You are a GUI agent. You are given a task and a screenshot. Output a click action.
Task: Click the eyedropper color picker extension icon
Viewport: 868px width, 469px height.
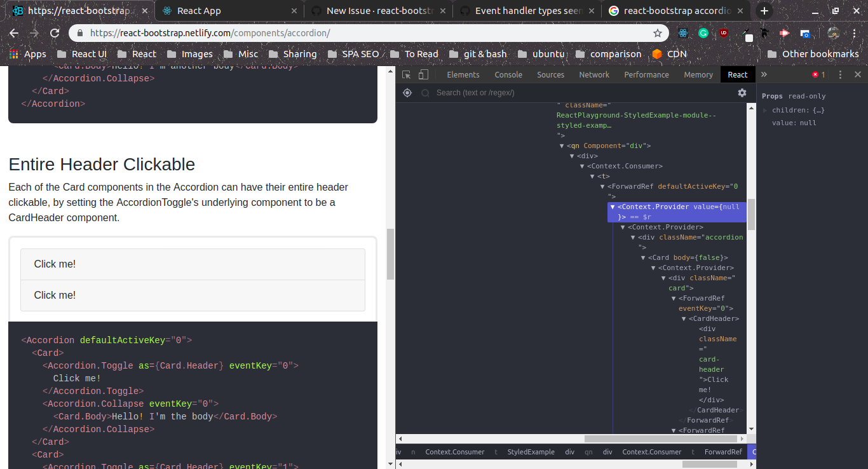click(x=745, y=32)
